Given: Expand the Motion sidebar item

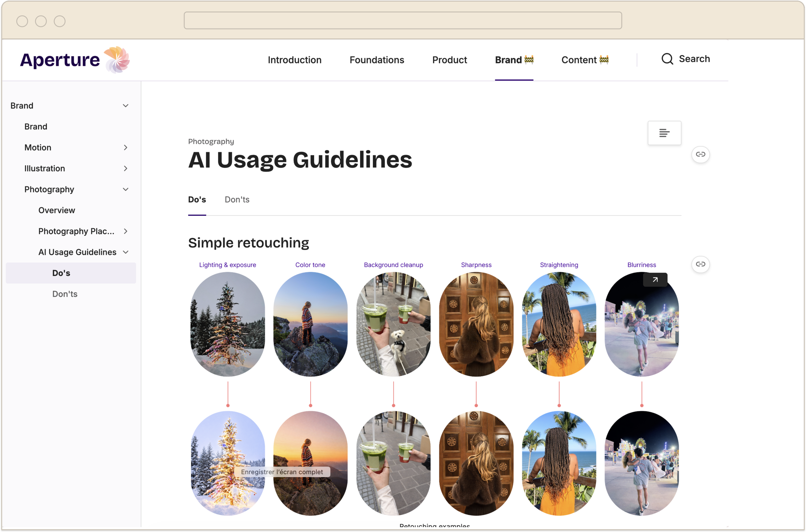Looking at the screenshot, I should (126, 148).
